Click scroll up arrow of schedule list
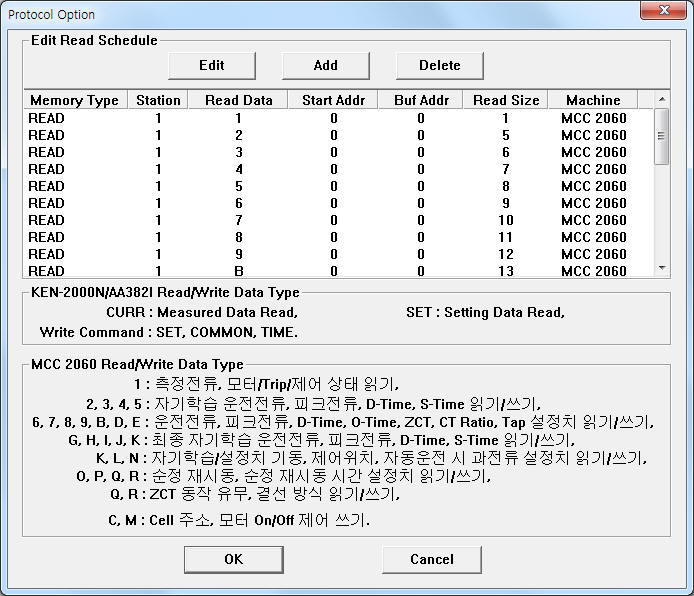Image resolution: width=694 pixels, height=596 pixels. click(662, 99)
